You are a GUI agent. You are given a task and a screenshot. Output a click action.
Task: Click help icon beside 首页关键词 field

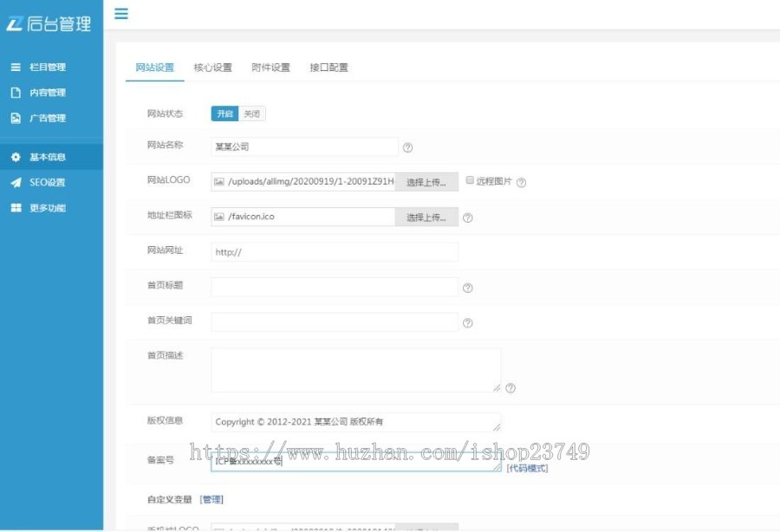(468, 323)
